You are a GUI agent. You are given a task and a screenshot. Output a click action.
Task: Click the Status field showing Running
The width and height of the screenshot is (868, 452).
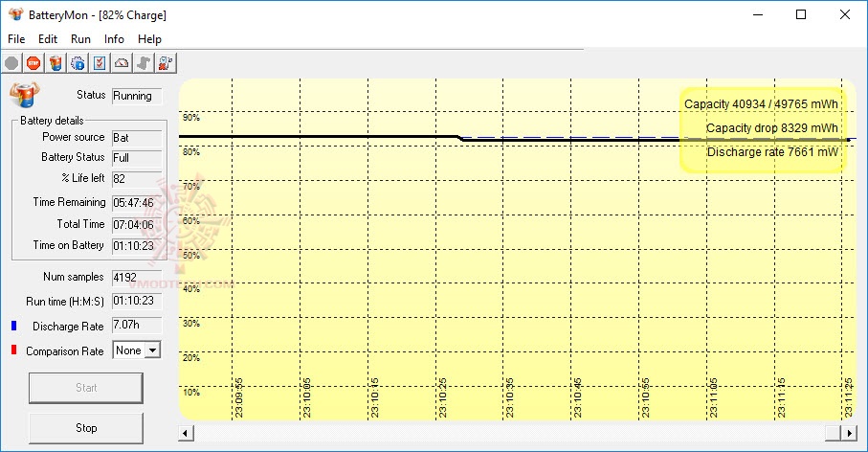137,96
